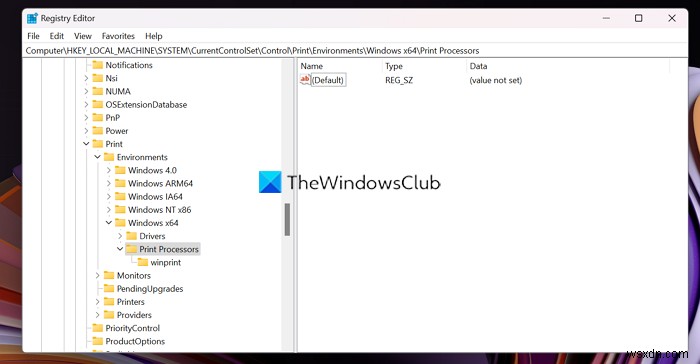
Task: Click the Registry Editor app icon in title bar
Action: tap(32, 18)
